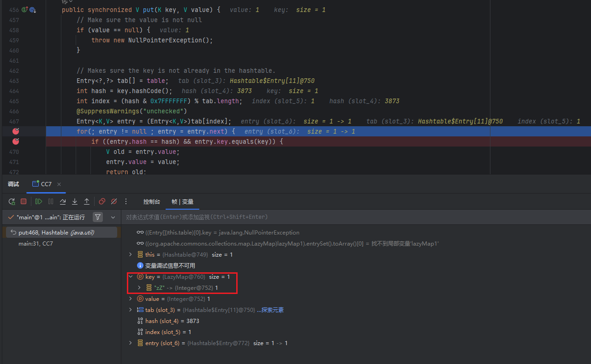Switch to the 控制台 console tab

click(151, 202)
